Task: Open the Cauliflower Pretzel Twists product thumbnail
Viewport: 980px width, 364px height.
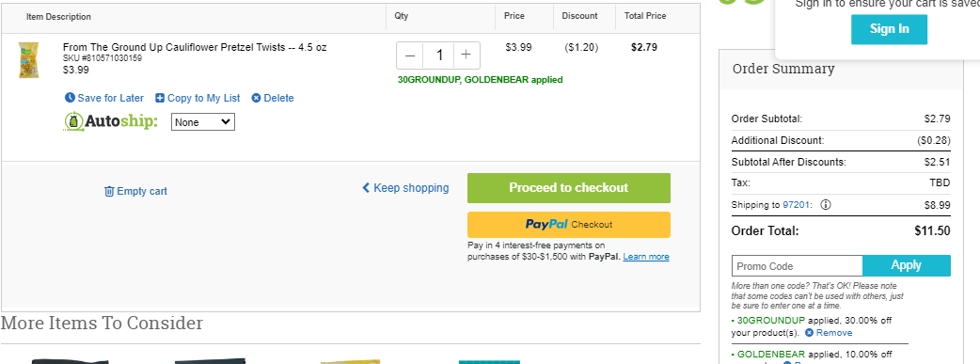Action: point(29,60)
